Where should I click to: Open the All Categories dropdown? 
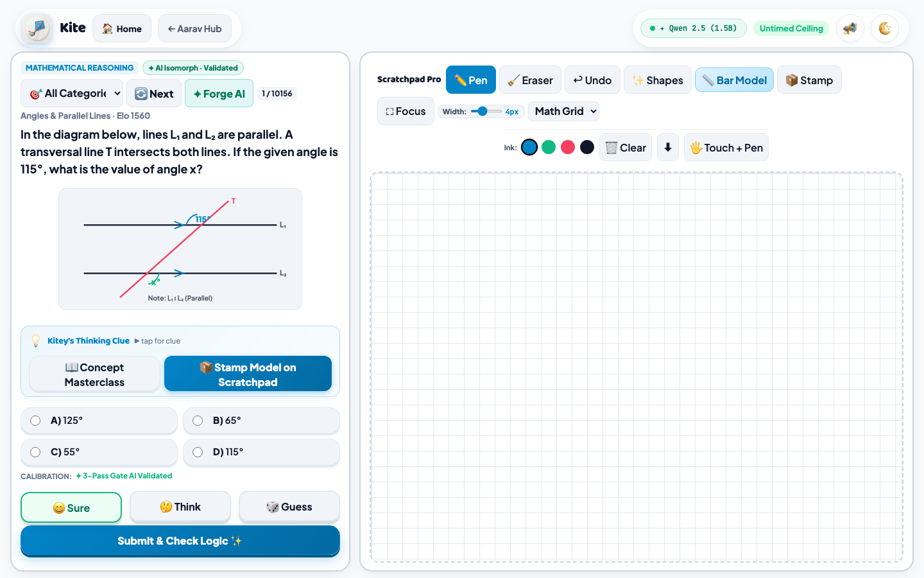72,93
